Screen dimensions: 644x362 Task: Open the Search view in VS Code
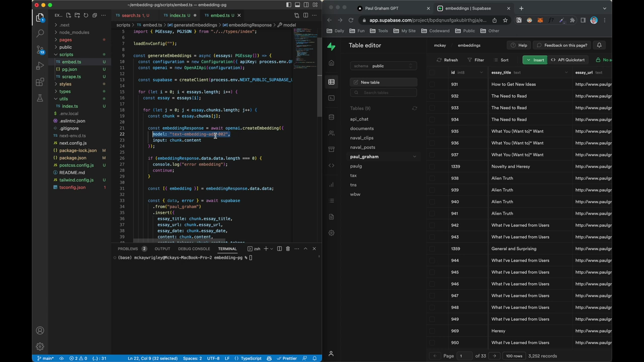pos(40,33)
